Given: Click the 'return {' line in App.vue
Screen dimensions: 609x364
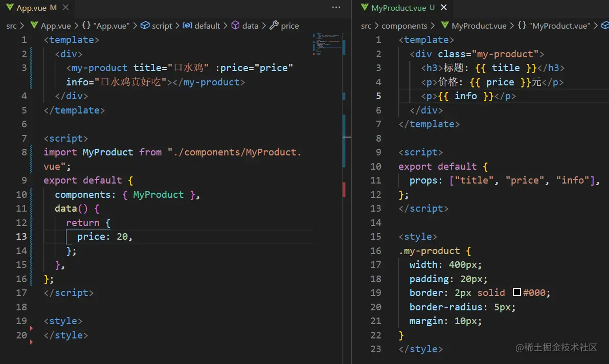Looking at the screenshot, I should point(88,223).
